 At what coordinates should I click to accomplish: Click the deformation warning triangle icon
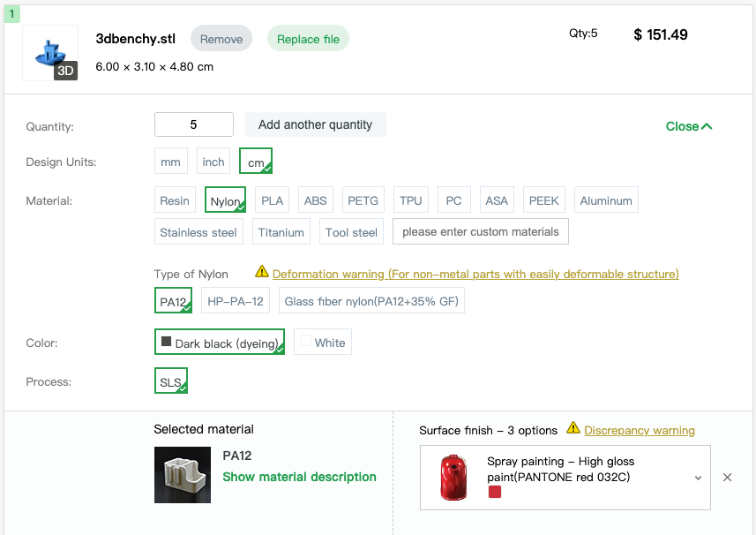pyautogui.click(x=262, y=272)
